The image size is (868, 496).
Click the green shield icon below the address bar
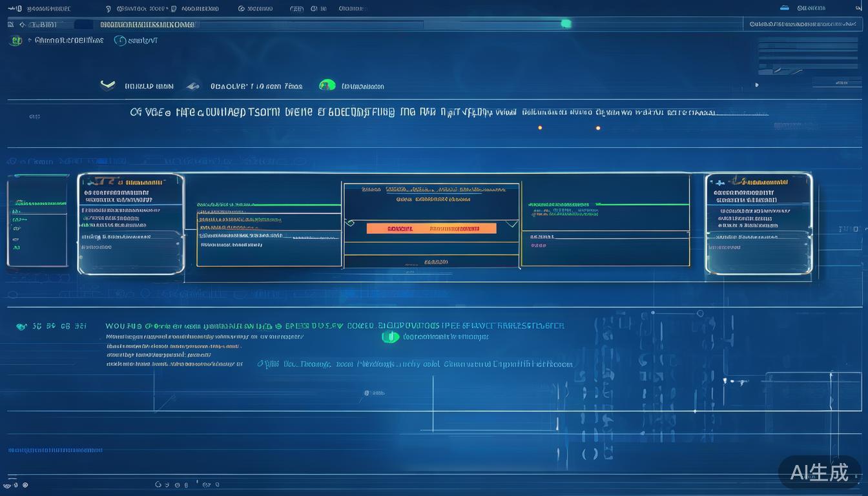point(16,41)
